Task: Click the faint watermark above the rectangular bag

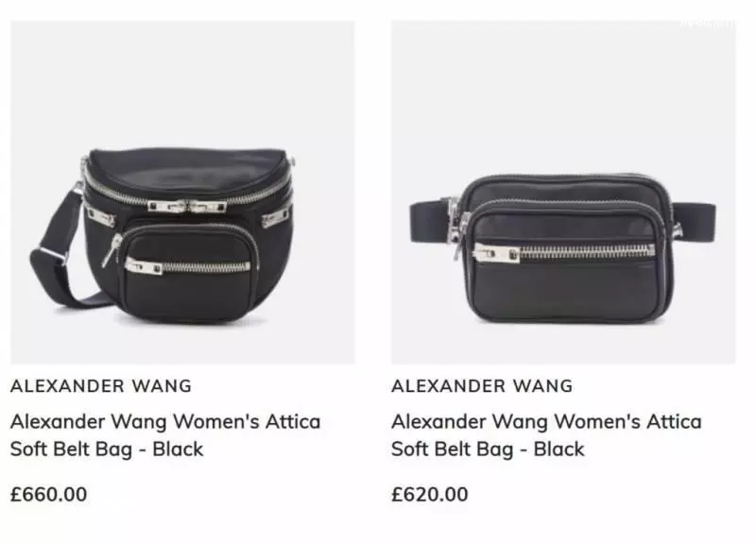Action: pyautogui.click(x=708, y=25)
